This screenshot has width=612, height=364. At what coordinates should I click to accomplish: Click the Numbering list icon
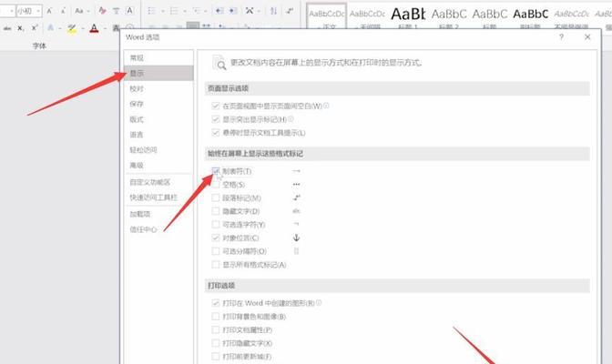[174, 11]
